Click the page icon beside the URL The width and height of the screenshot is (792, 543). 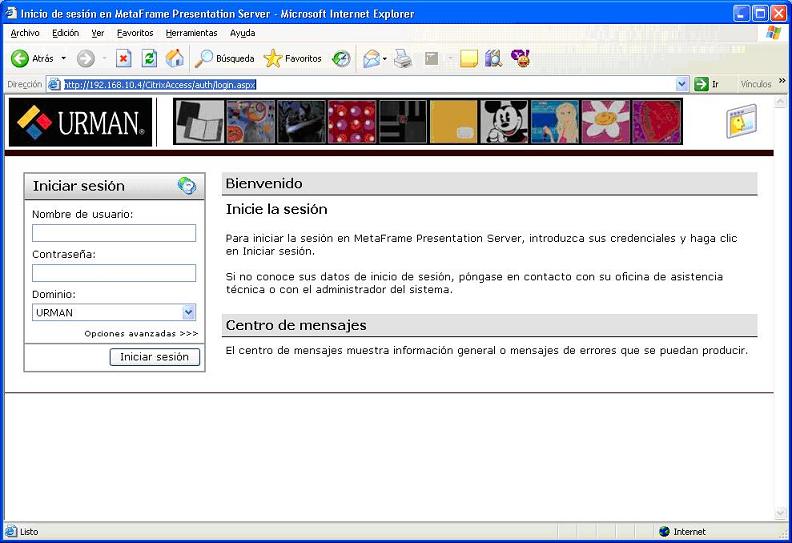(54, 84)
